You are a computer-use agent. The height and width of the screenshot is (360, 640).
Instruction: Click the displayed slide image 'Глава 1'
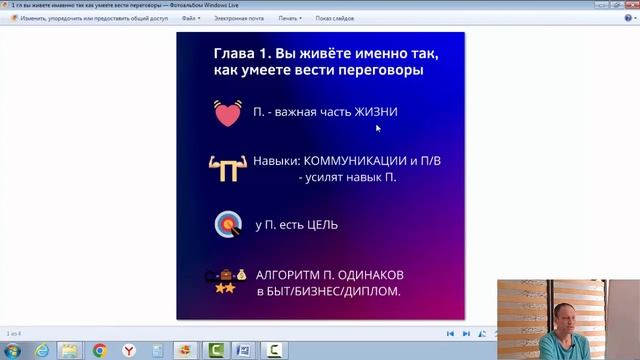[320, 176]
